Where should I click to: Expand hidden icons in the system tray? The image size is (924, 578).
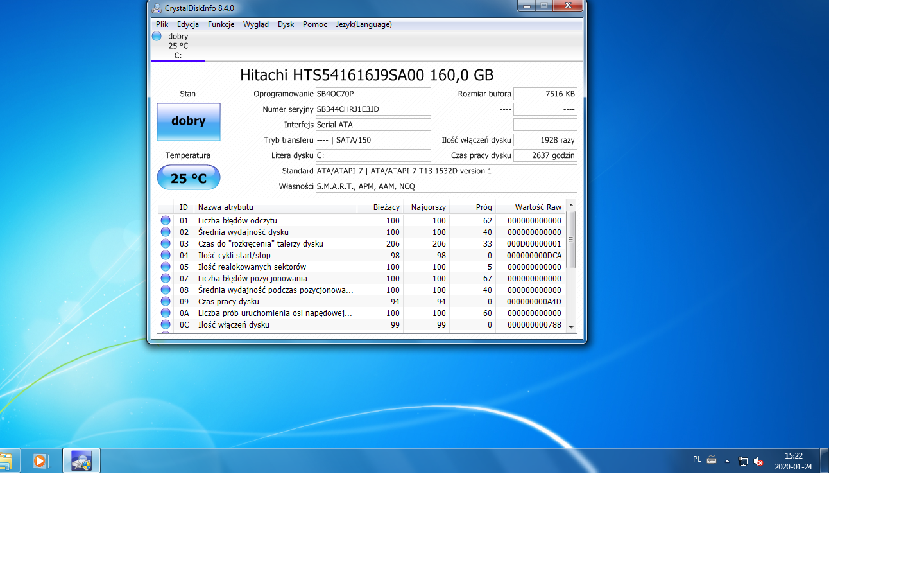tap(727, 460)
